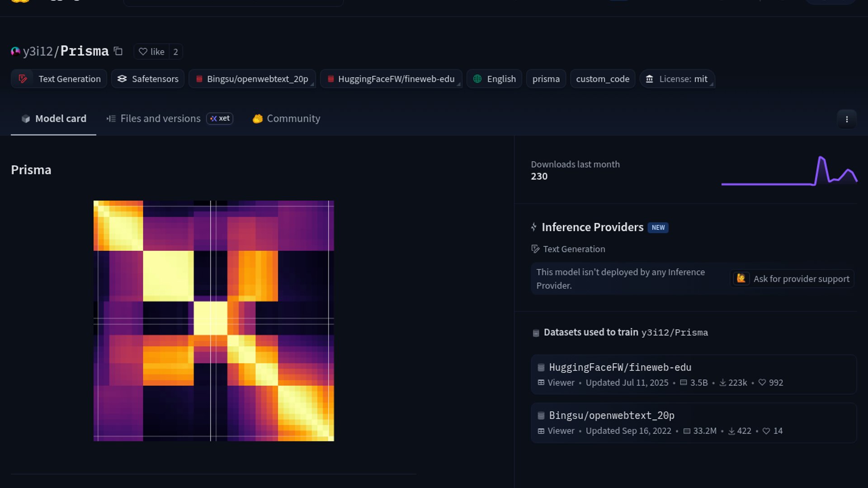Click the Prisma heatmap image
This screenshot has width=868, height=488.
(x=213, y=321)
